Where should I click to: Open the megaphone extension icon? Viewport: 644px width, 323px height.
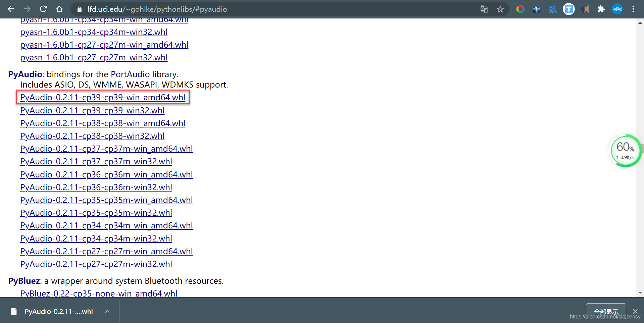pyautogui.click(x=585, y=9)
